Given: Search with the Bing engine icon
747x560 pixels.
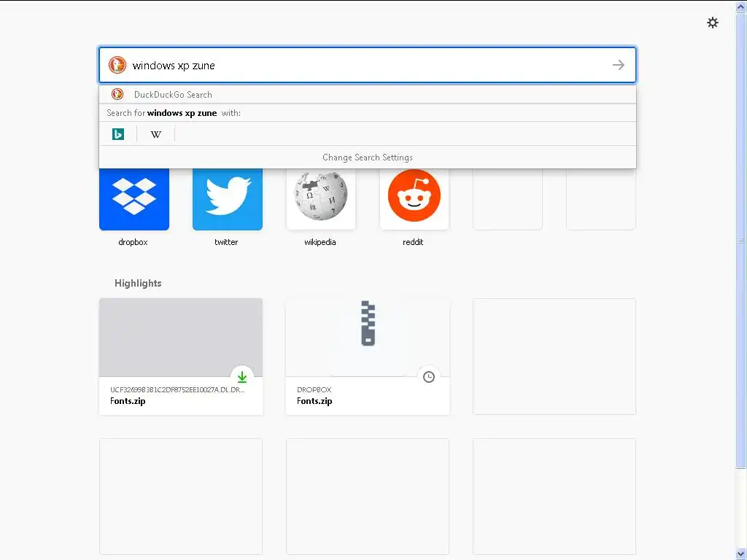Looking at the screenshot, I should pyautogui.click(x=118, y=134).
